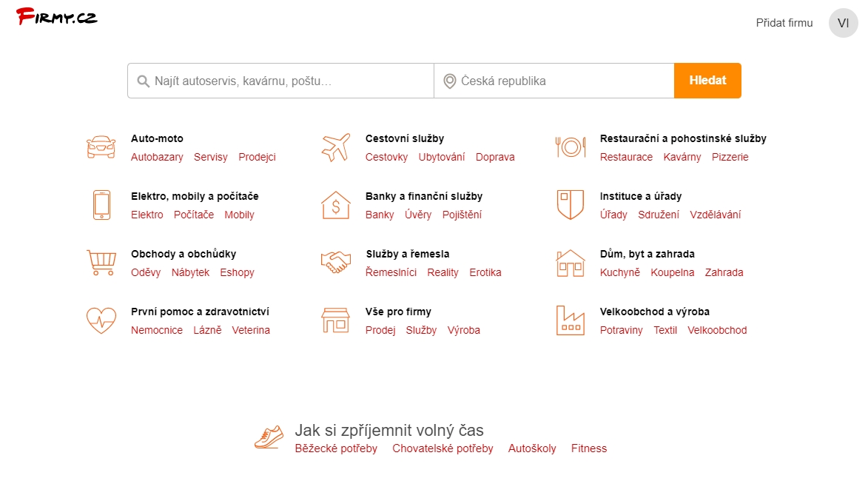Click the shield icon for Instituce a úřady
The image size is (868, 481).
(x=571, y=205)
